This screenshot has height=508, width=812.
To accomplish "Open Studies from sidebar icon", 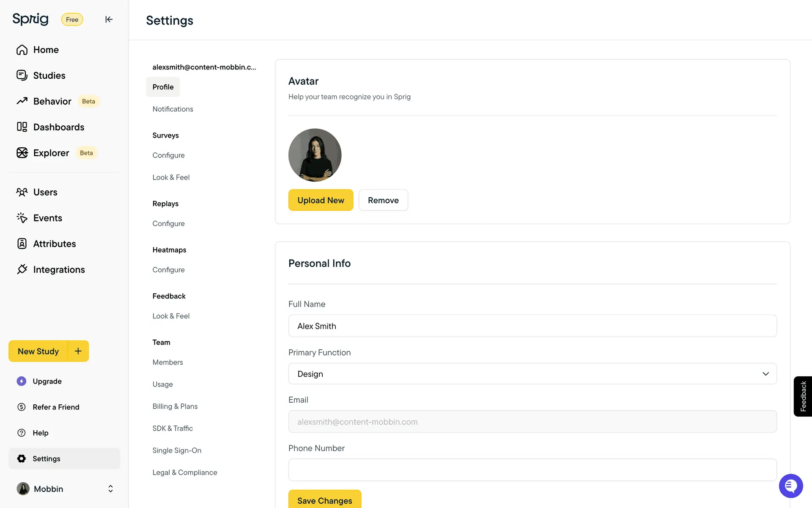I will 22,75.
